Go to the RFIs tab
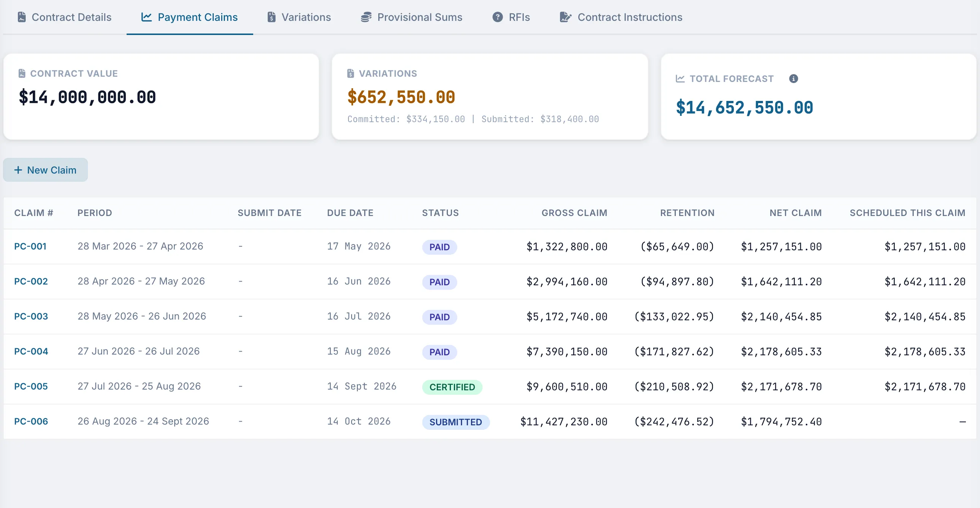 [x=511, y=17]
